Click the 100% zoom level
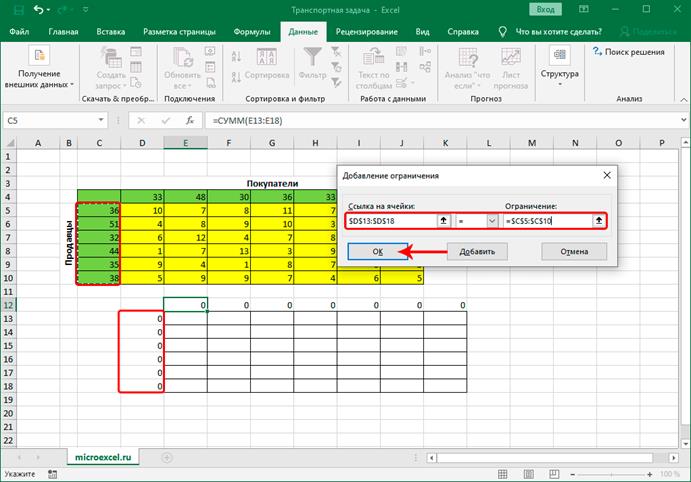This screenshot has height=482, width=691. tap(669, 474)
